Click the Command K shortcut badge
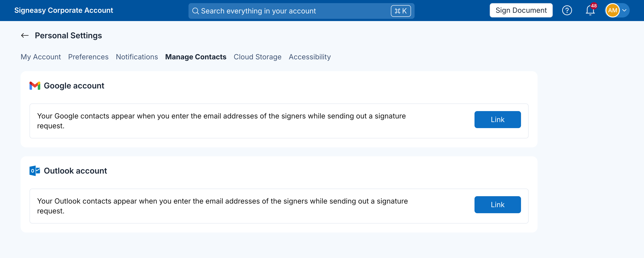Image resolution: width=644 pixels, height=258 pixels. [401, 11]
